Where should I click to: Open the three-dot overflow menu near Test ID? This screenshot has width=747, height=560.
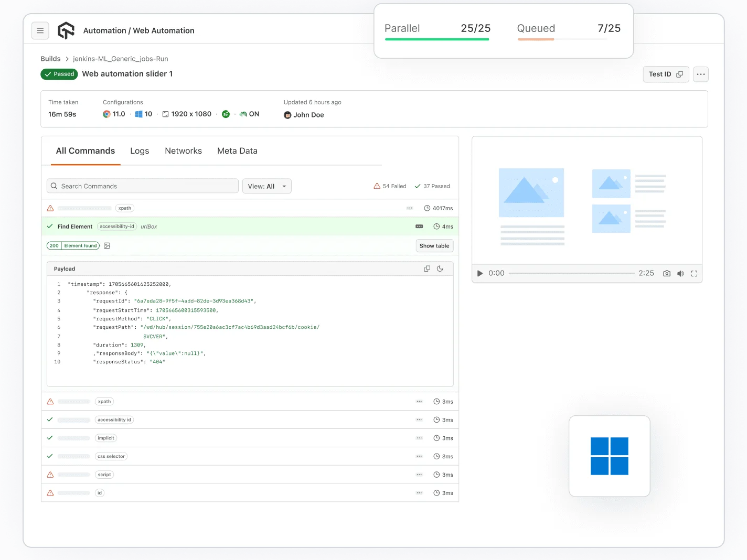click(x=700, y=74)
